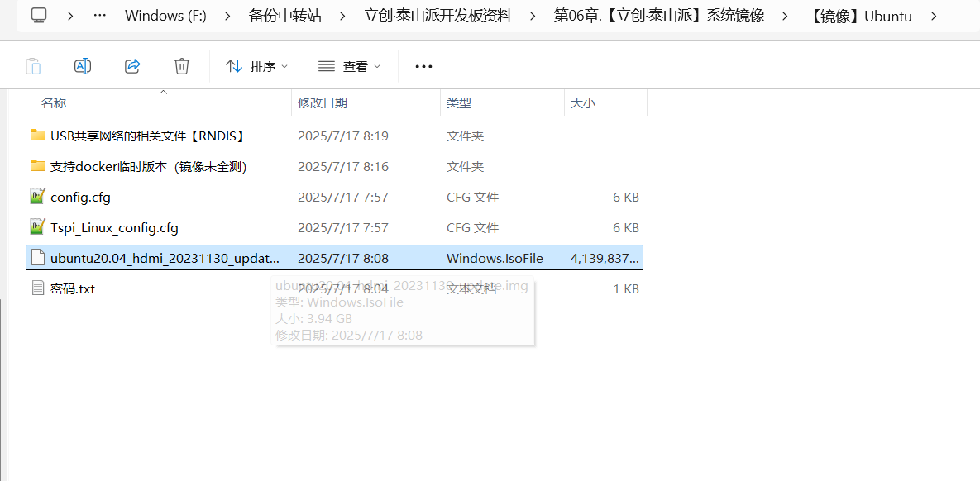Screen dimensions: 980x481
Task: Click the Rename toolbar icon
Action: 84,66
